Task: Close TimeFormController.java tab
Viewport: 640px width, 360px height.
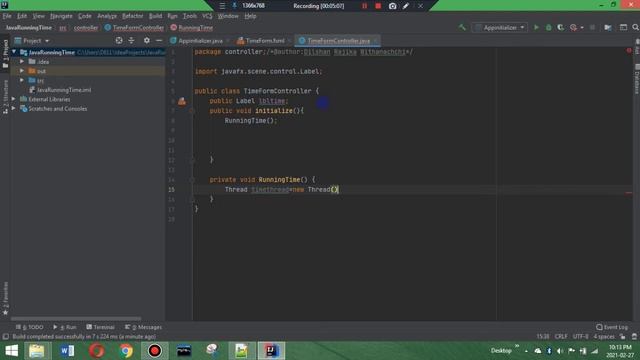Action: [376, 40]
